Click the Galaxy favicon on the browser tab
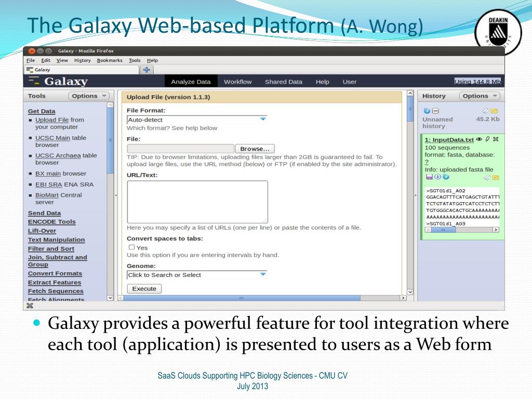Image resolution: width=532 pixels, height=399 pixels. click(30, 70)
